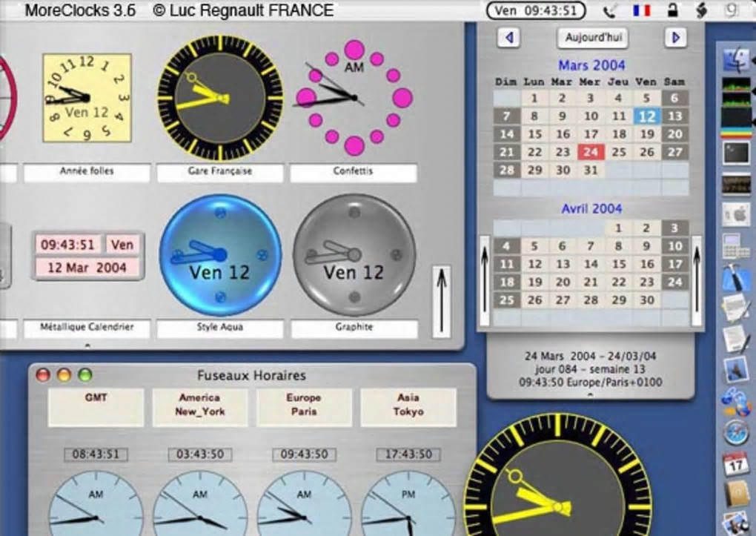
Task: Click the 03:43:50 New York time field
Action: click(x=199, y=454)
